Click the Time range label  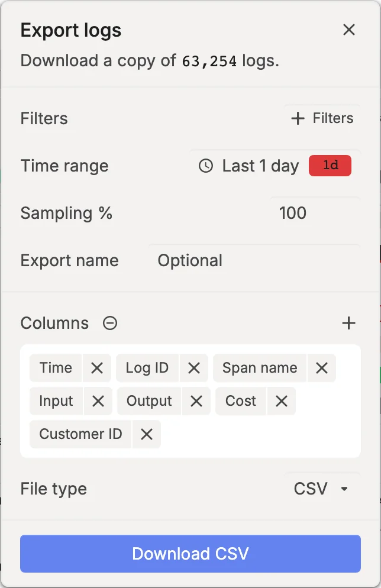pyautogui.click(x=64, y=166)
